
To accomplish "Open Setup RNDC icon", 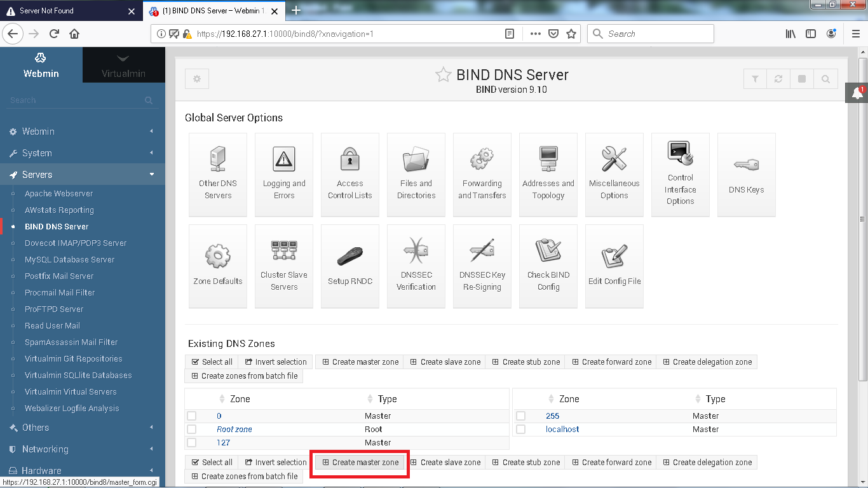I will pyautogui.click(x=350, y=266).
